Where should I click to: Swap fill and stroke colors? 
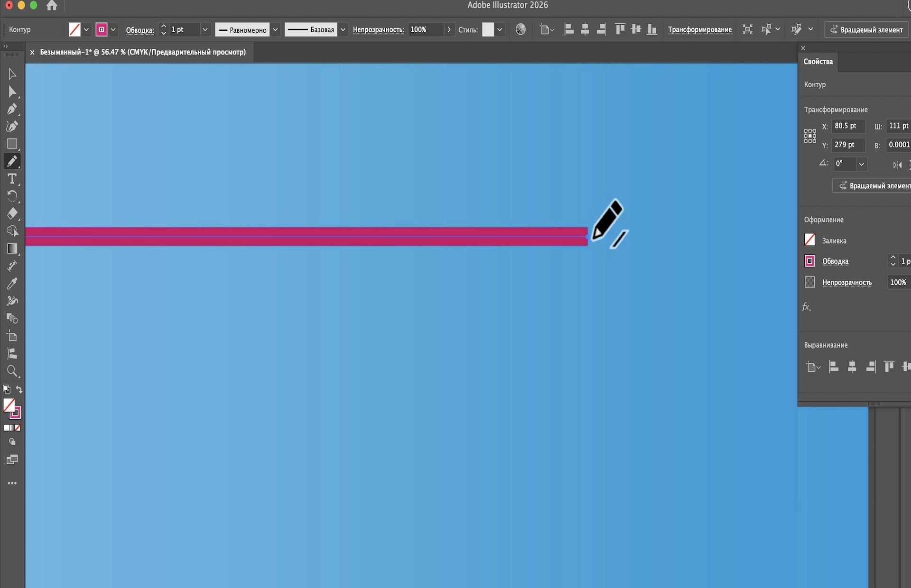click(x=19, y=389)
